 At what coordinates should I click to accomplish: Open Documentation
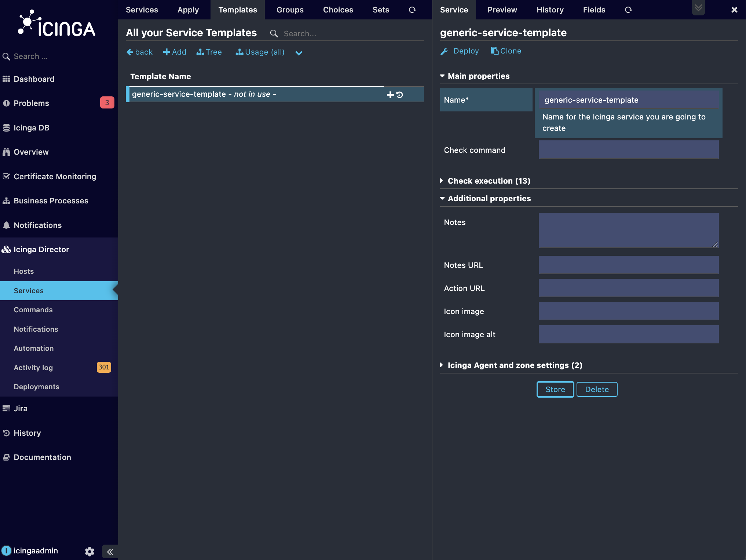click(42, 457)
